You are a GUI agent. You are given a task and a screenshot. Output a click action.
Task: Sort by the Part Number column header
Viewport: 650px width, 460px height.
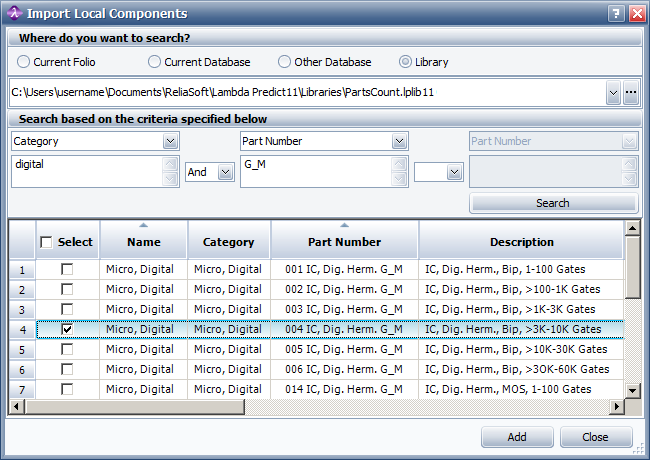[344, 242]
